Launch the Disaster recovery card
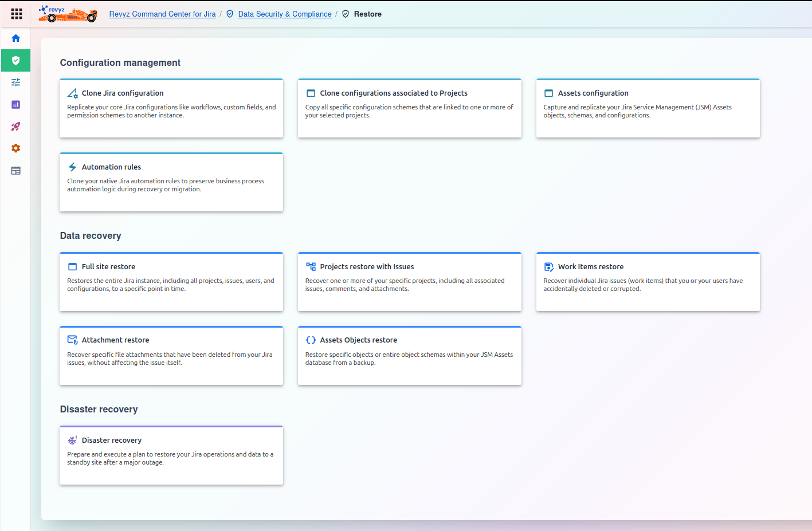The height and width of the screenshot is (531, 812). 171,455
